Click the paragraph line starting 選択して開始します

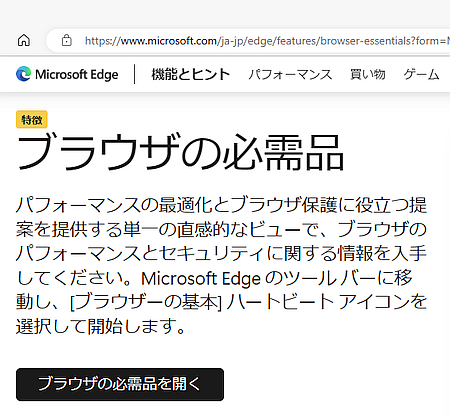101,326
